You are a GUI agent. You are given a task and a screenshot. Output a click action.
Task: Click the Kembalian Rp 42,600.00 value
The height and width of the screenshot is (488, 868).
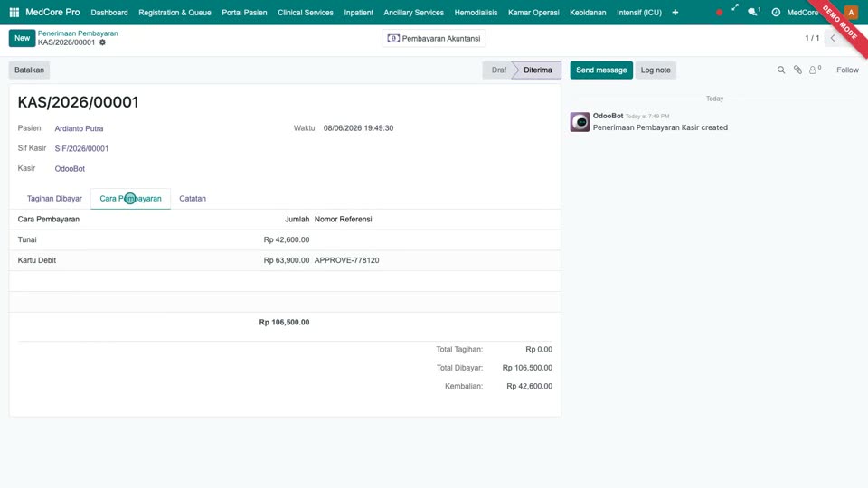529,386
